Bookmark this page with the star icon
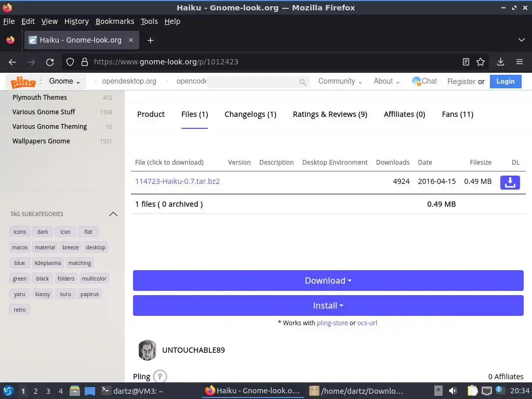 (x=481, y=62)
